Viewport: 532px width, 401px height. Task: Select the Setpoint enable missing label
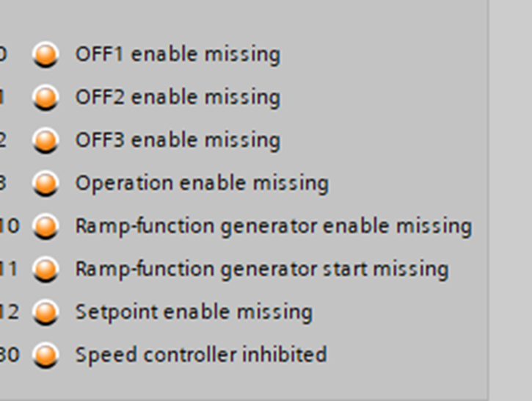[194, 312]
